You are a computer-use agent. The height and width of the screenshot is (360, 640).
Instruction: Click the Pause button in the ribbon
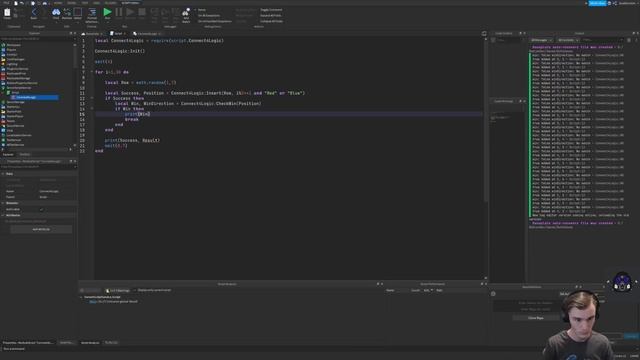(119, 13)
